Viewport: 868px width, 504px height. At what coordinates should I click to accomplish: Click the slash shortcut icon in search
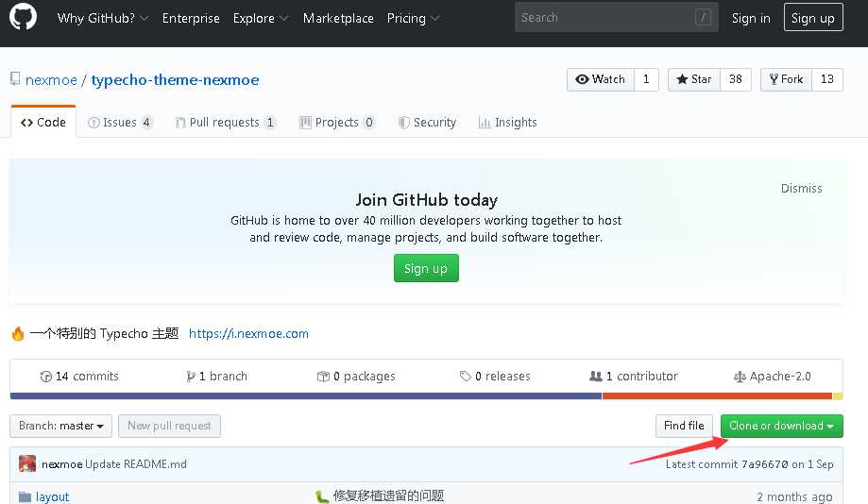tap(703, 18)
